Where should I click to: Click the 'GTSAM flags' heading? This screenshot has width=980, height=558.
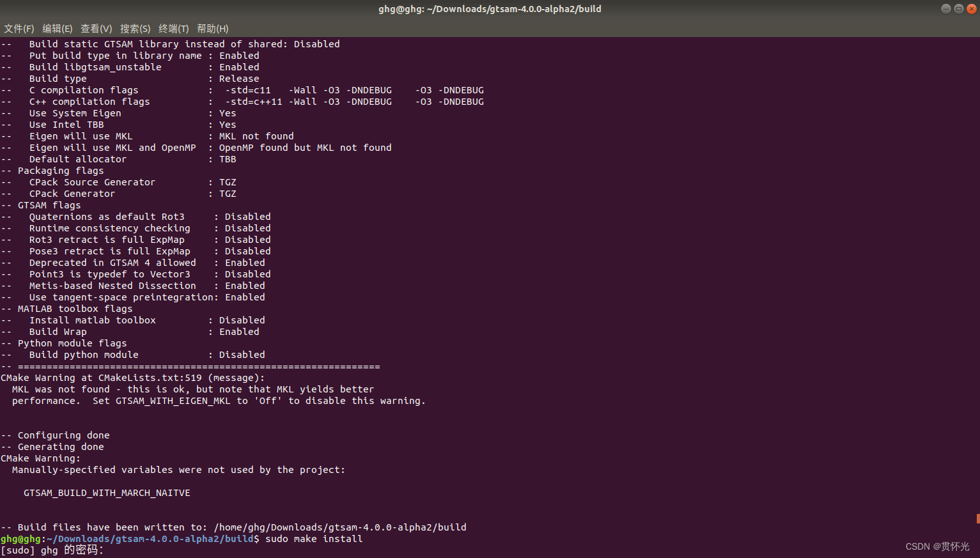click(x=41, y=205)
